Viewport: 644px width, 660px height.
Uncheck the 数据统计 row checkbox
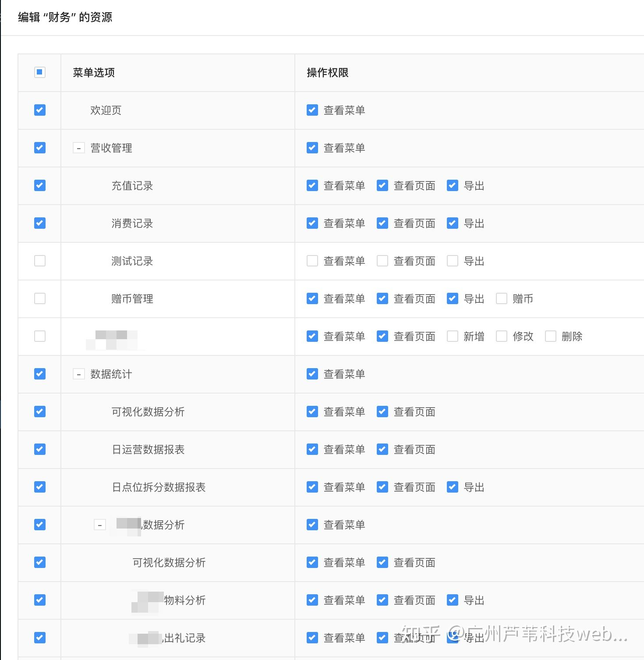coord(39,374)
